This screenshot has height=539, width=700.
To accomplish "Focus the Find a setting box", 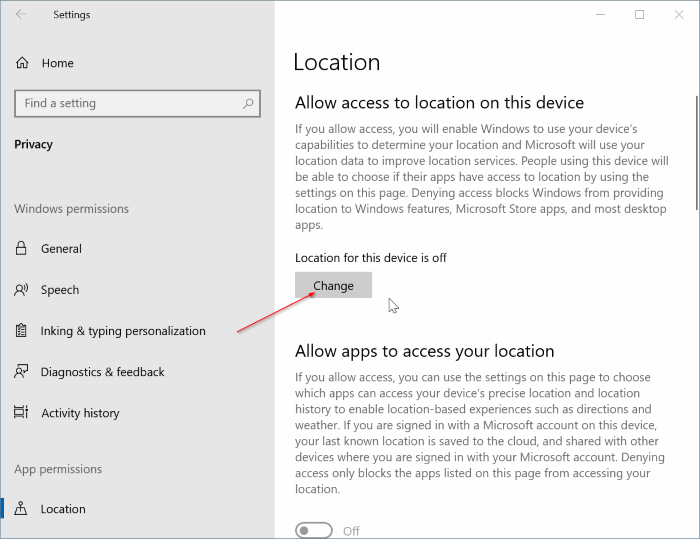I will [x=137, y=104].
